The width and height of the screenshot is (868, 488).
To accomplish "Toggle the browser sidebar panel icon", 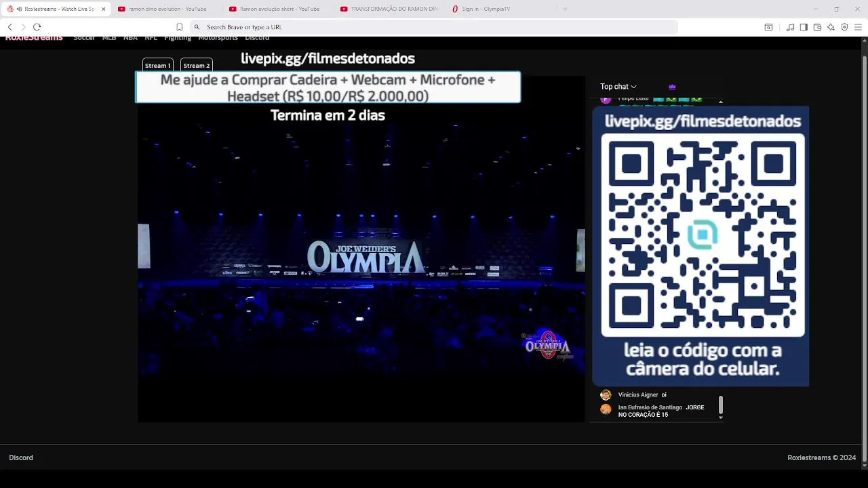I will pos(804,27).
